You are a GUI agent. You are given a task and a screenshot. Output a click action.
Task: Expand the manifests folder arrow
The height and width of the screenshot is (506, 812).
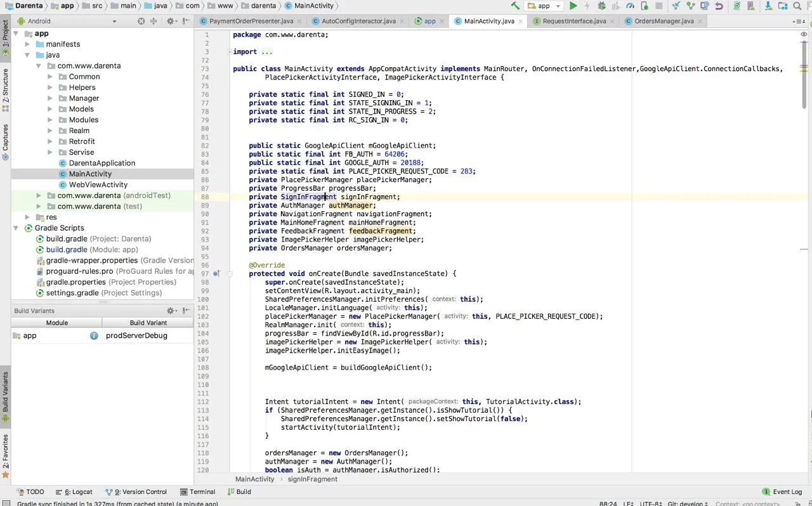(27, 44)
